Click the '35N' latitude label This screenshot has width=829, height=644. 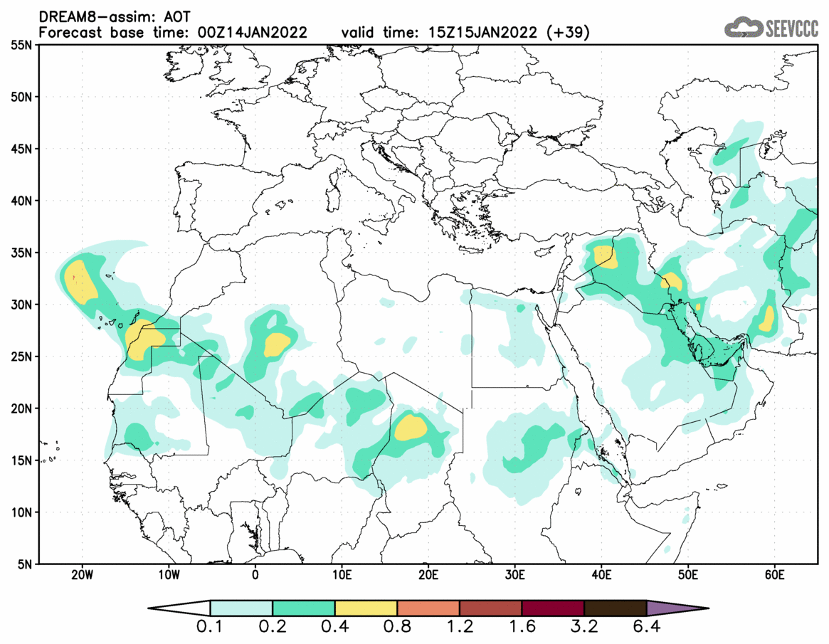coord(21,253)
